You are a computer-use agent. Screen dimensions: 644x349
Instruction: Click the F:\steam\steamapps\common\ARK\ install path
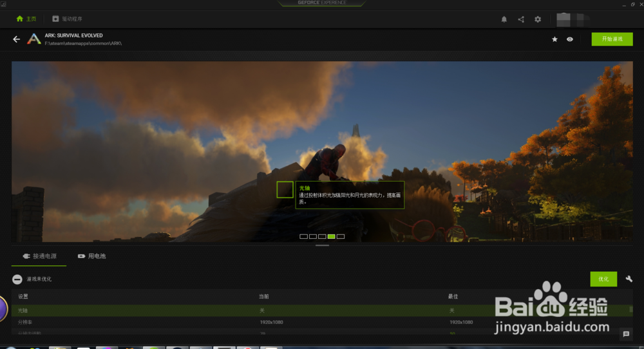tap(83, 43)
